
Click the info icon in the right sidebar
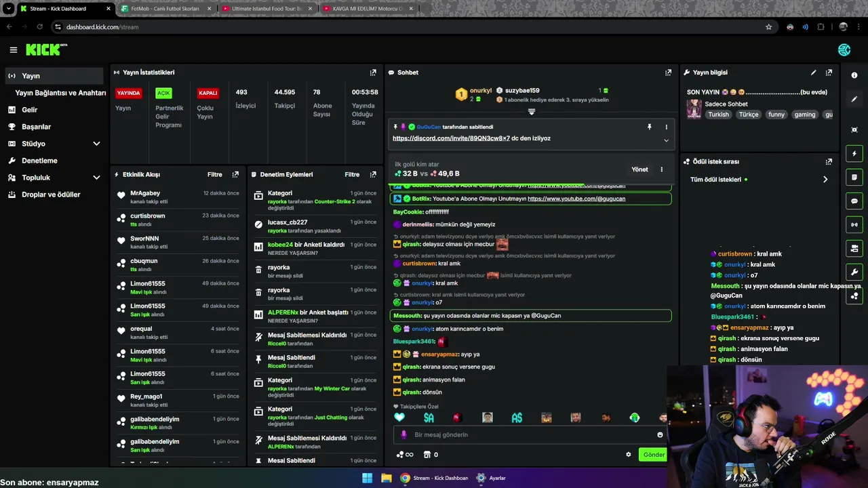pyautogui.click(x=854, y=75)
